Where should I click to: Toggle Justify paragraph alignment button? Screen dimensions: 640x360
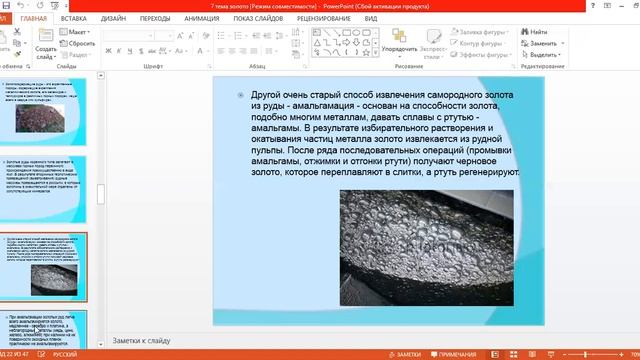tap(253, 51)
